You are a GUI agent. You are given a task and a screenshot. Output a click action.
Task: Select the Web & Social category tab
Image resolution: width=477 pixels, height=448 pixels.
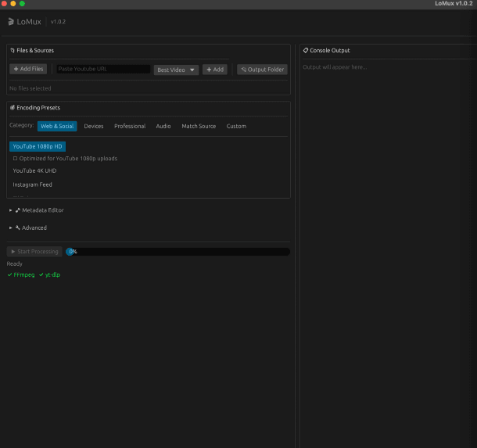point(57,126)
